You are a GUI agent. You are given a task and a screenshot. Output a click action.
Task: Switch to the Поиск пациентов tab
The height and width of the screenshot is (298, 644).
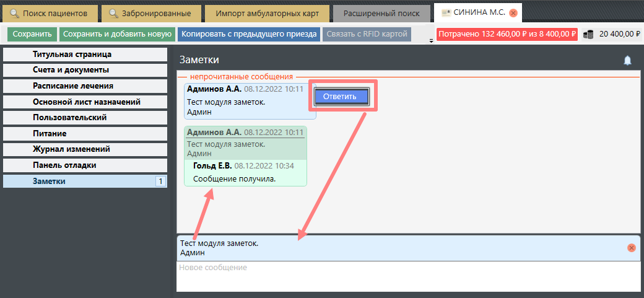(53, 13)
